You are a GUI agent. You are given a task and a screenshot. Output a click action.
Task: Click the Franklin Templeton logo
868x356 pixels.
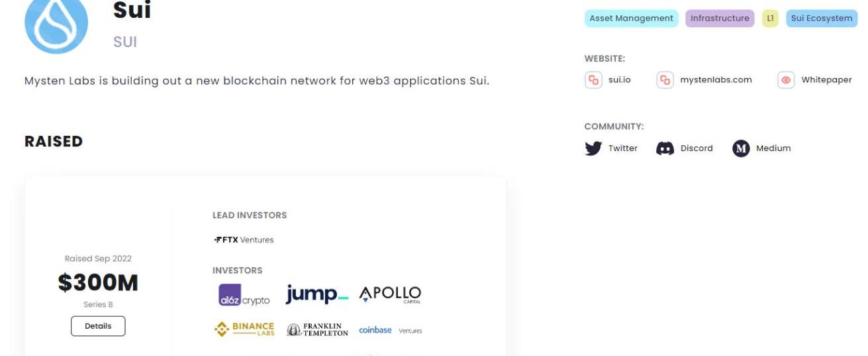pyautogui.click(x=317, y=330)
